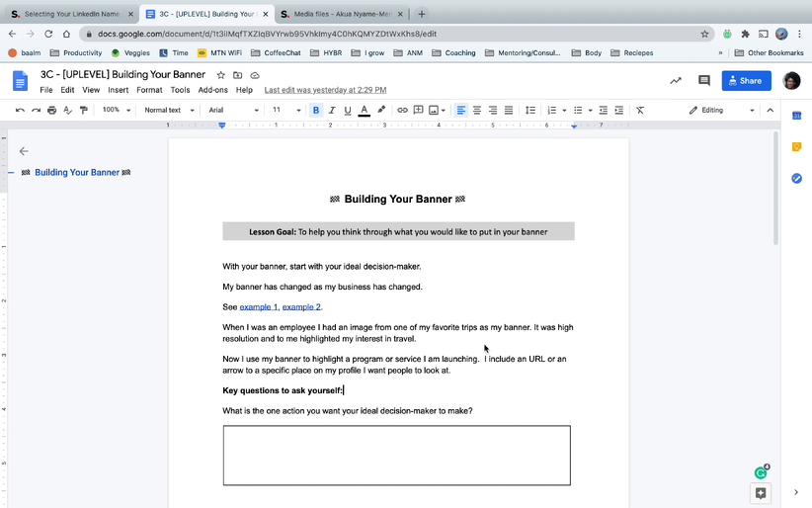Close the document outline with back arrow
812x508 pixels.
point(24,151)
